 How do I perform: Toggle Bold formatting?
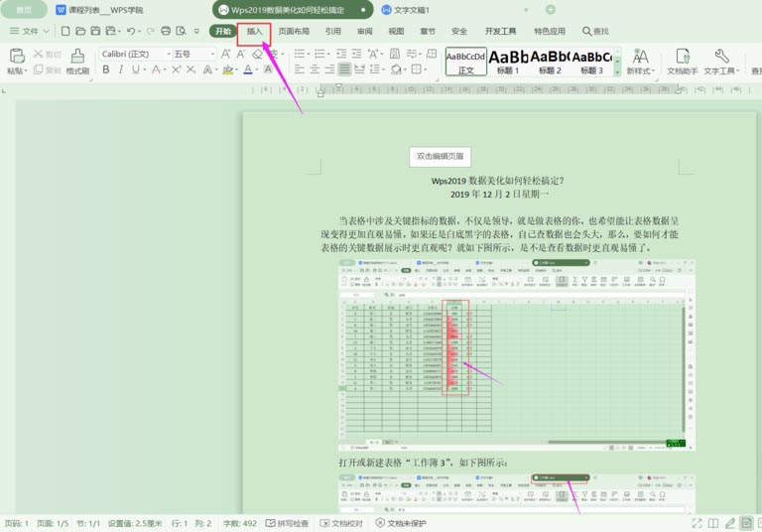pyautogui.click(x=105, y=69)
